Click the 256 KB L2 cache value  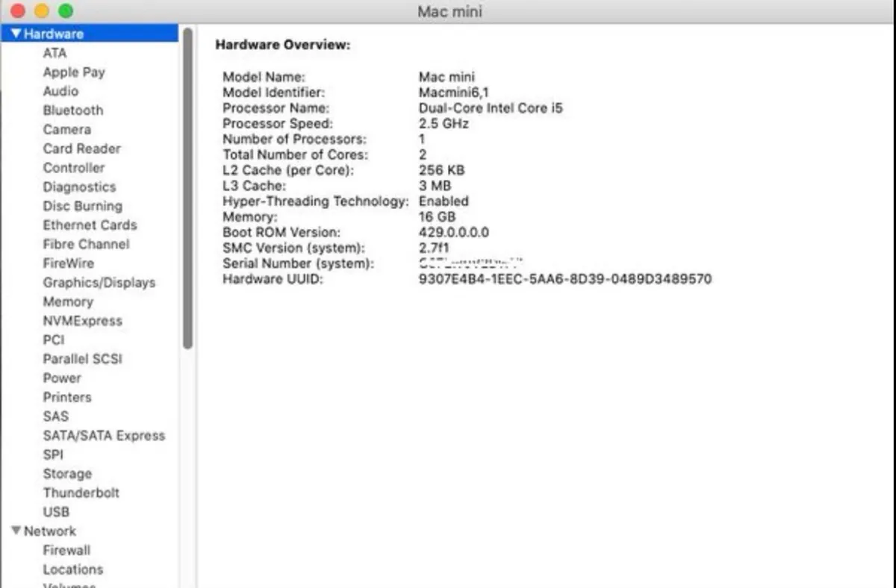[441, 170]
